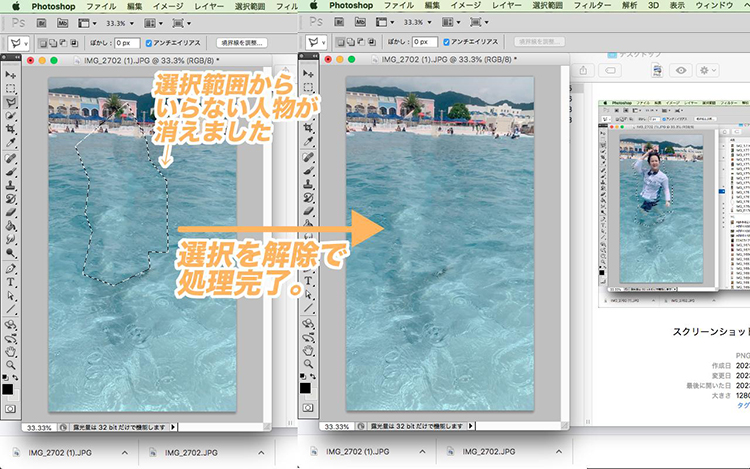Select Paint Bucket tool in left toolbox
This screenshot has height=469, width=750.
11,226
